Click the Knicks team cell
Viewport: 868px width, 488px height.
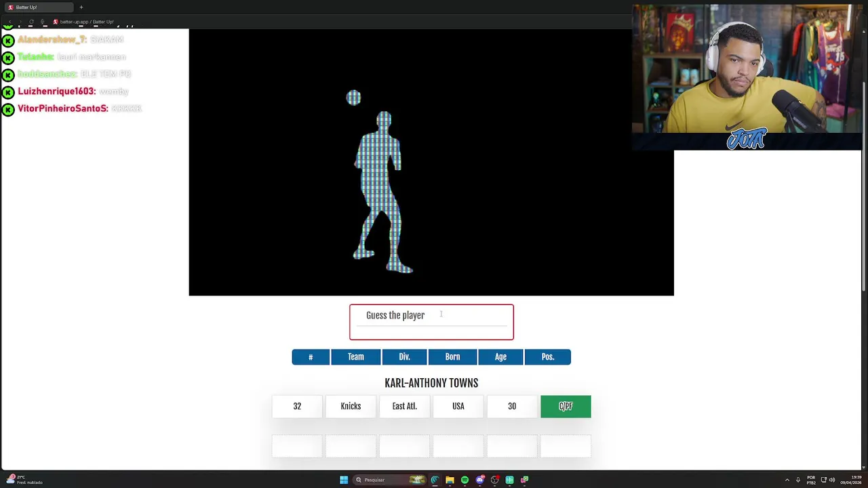coord(351,406)
